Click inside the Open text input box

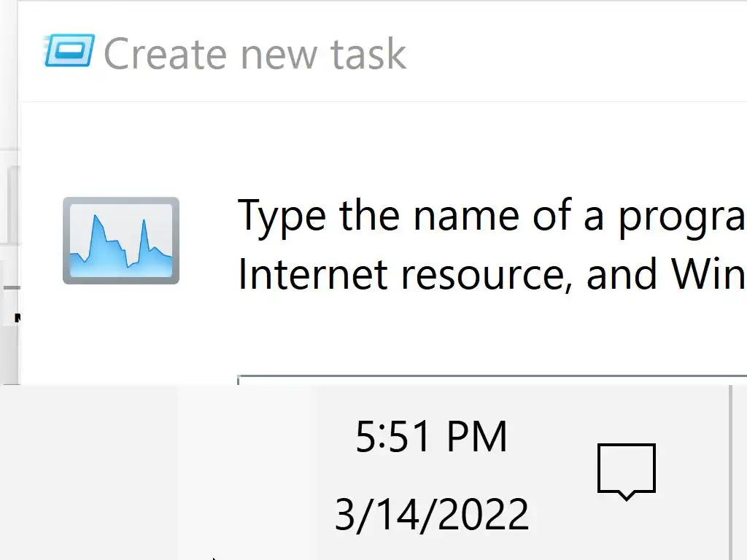(489, 380)
